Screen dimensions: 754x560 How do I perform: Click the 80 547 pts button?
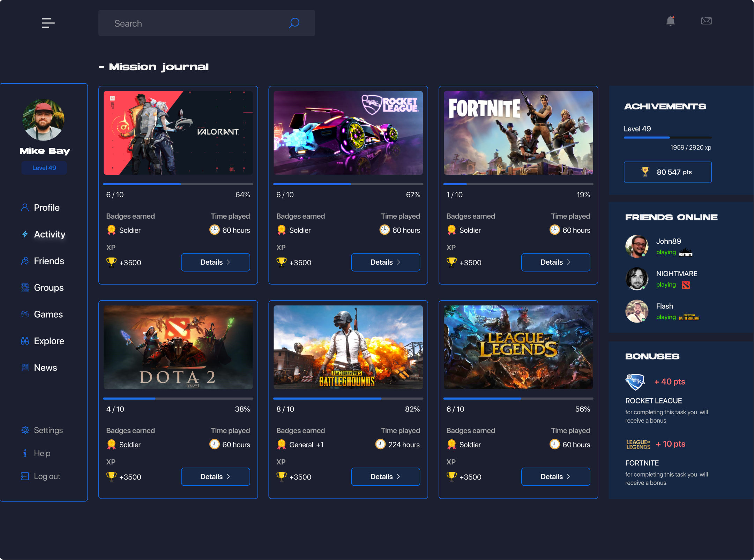coord(667,172)
